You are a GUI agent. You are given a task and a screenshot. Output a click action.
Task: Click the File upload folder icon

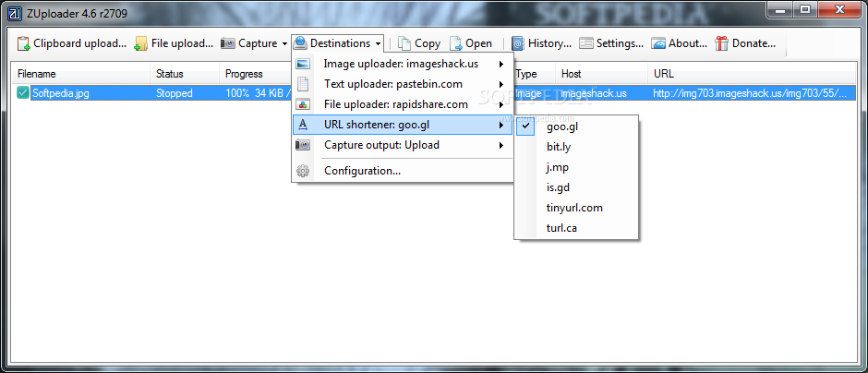click(141, 43)
